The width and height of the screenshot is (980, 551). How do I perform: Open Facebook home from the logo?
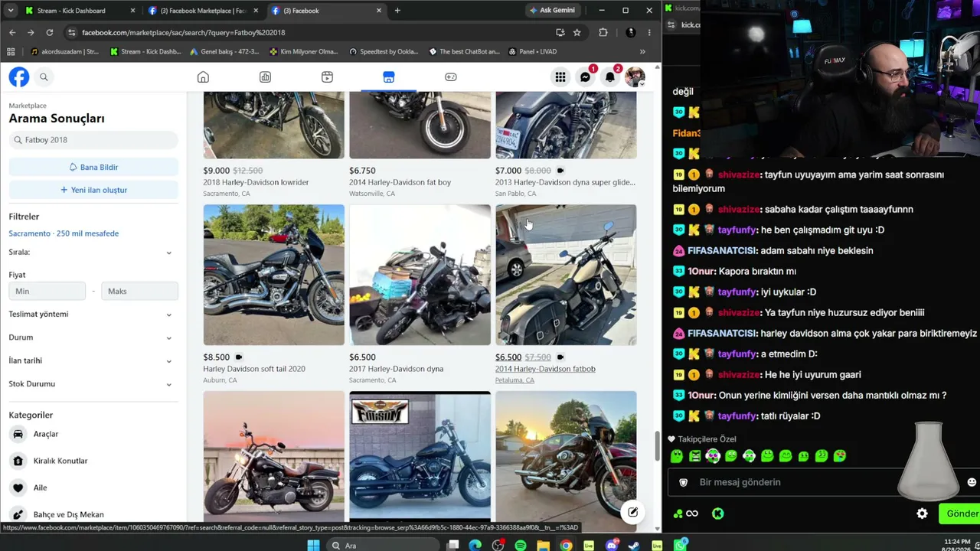[19, 77]
